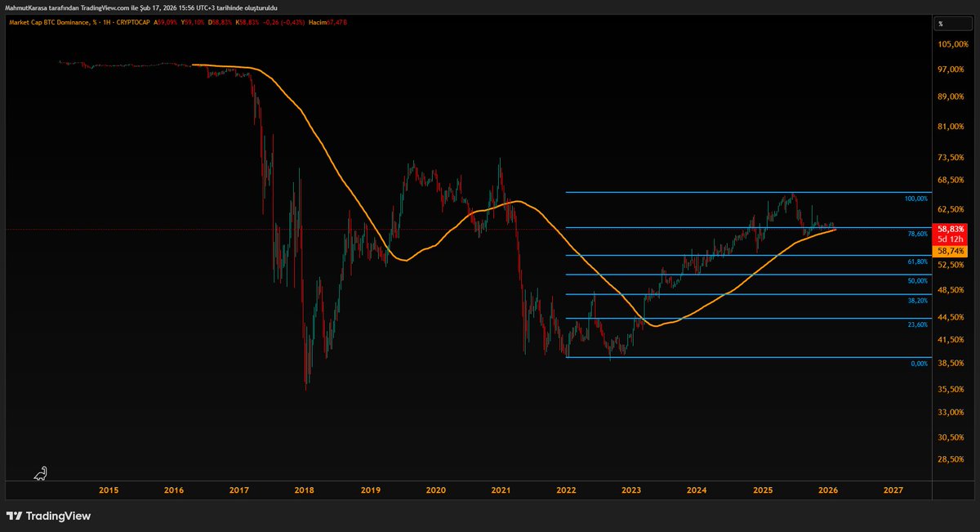Click the small dinosaur icon above 2014
Screen dimensions: 980x532
[41, 472]
